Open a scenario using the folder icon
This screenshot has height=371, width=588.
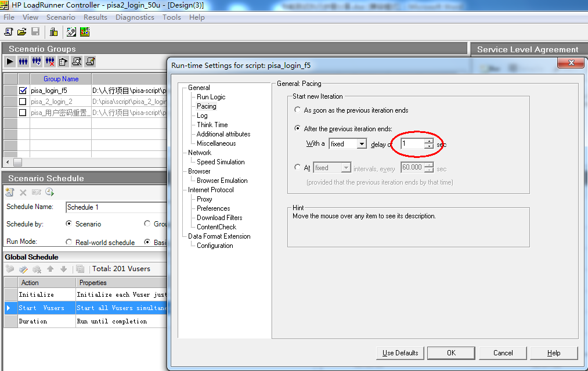click(x=21, y=32)
